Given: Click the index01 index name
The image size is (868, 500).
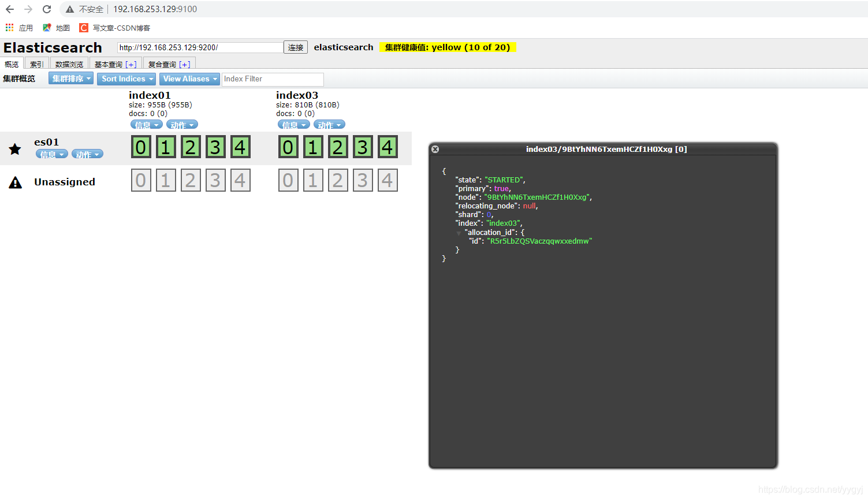Looking at the screenshot, I should [150, 95].
